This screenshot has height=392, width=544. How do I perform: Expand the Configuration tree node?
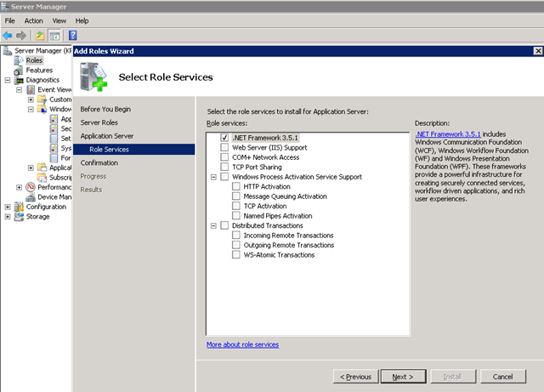pyautogui.click(x=8, y=207)
